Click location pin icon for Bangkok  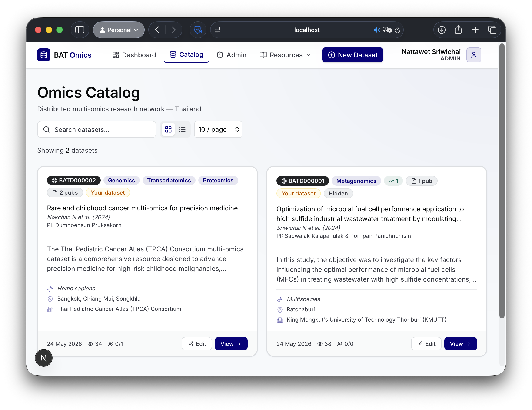50,299
